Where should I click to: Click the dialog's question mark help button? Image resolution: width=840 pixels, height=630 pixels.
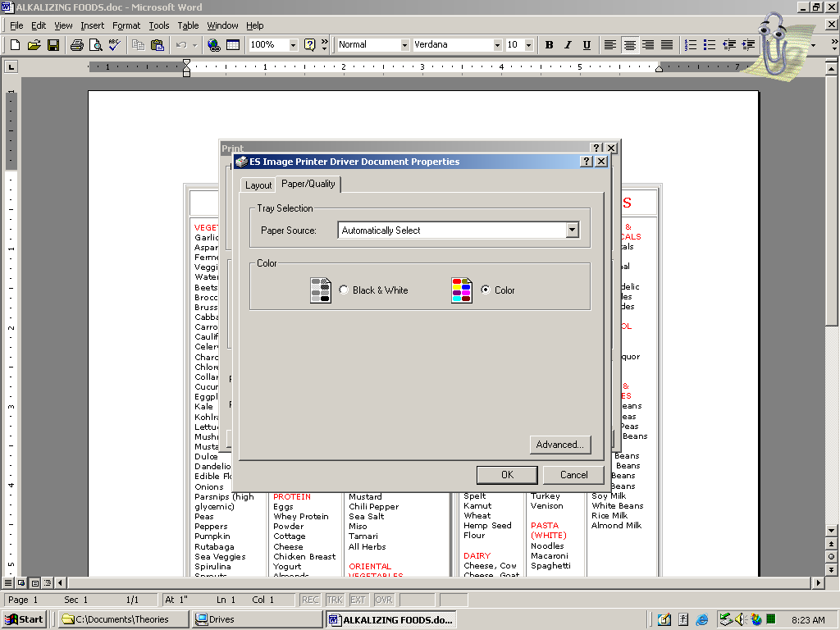pos(587,162)
